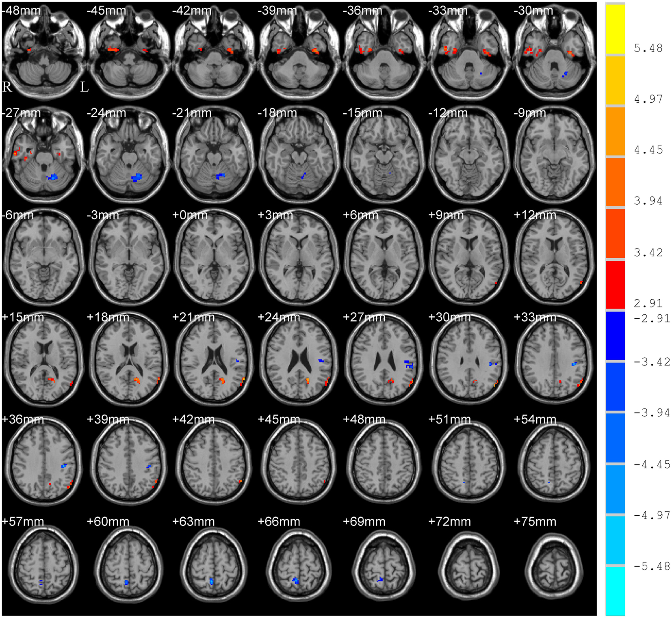This screenshot has width=672, height=618.
Task: Select the +45mm brain slice
Action: coord(299,461)
